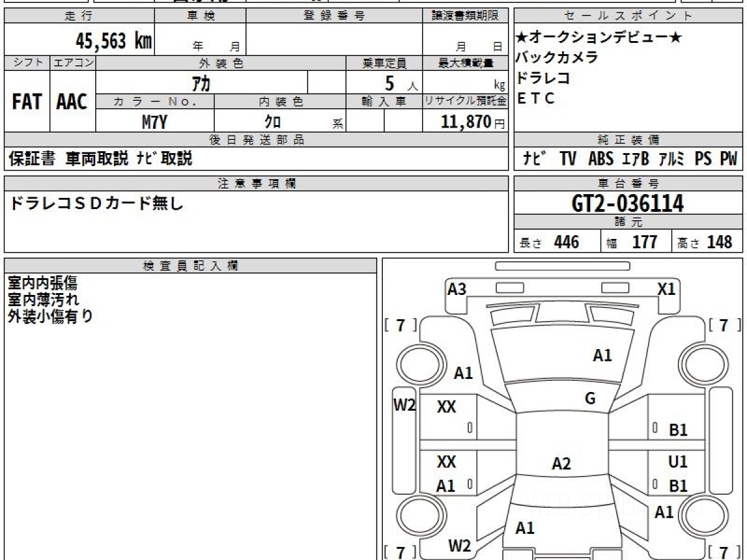Click the 後日発送部品 header

(256, 140)
